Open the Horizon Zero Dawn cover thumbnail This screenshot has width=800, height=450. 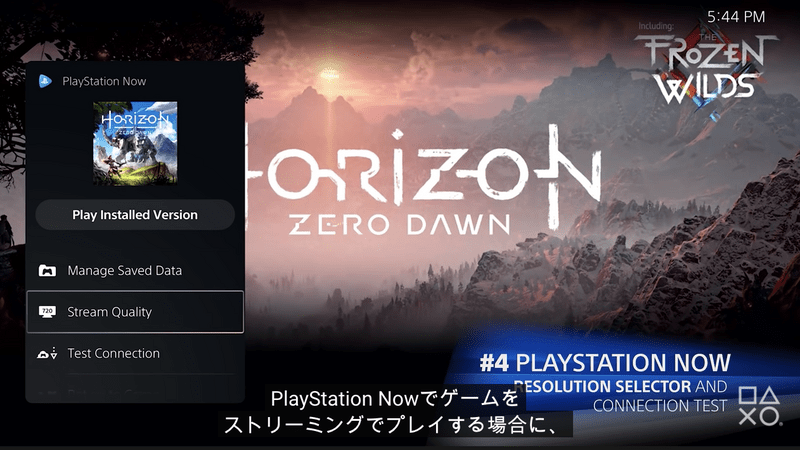135,143
